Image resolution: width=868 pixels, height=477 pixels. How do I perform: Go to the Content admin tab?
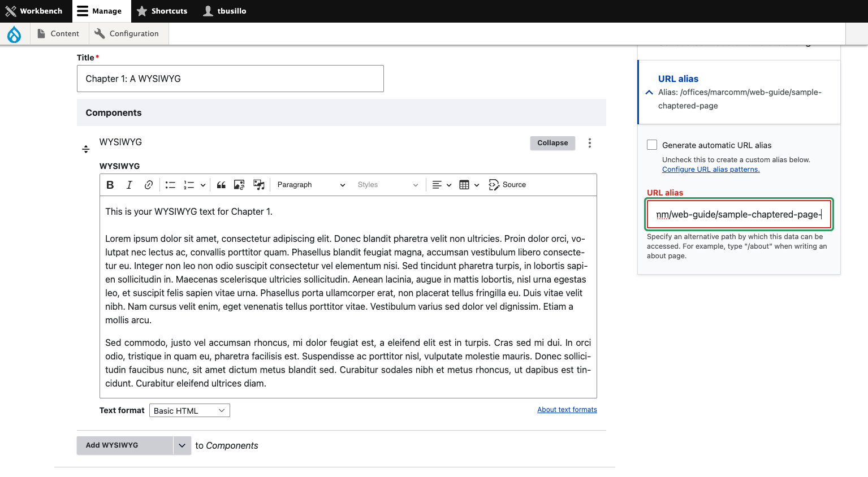click(58, 34)
